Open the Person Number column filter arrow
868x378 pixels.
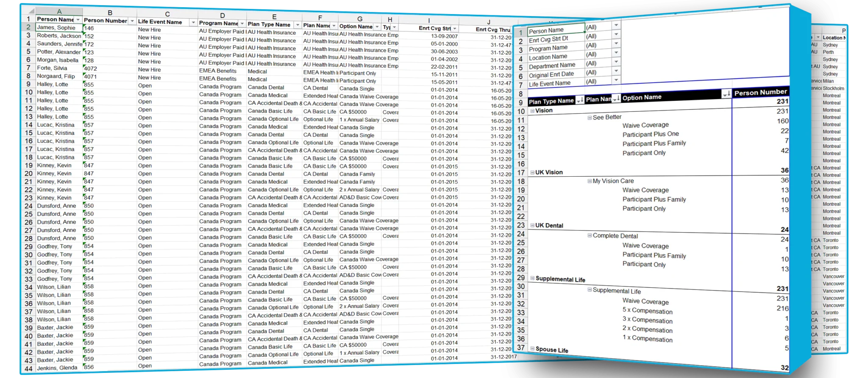pos(132,21)
